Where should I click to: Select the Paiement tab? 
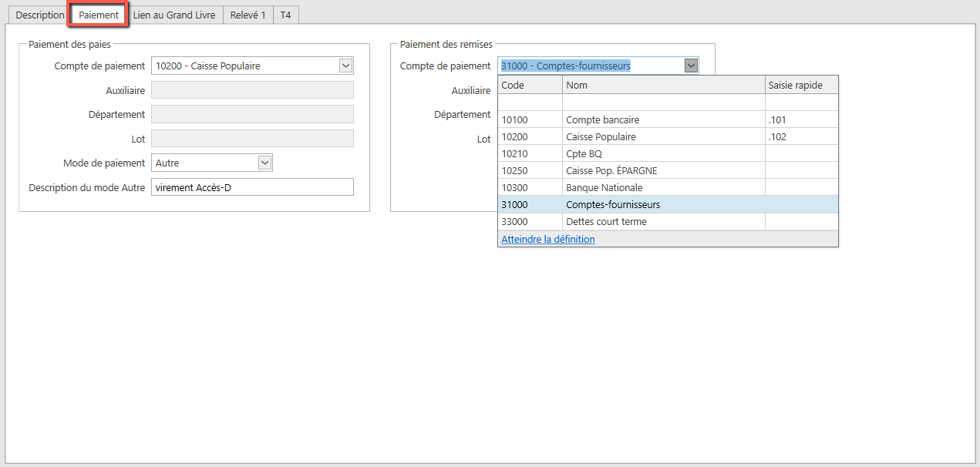pyautogui.click(x=99, y=15)
